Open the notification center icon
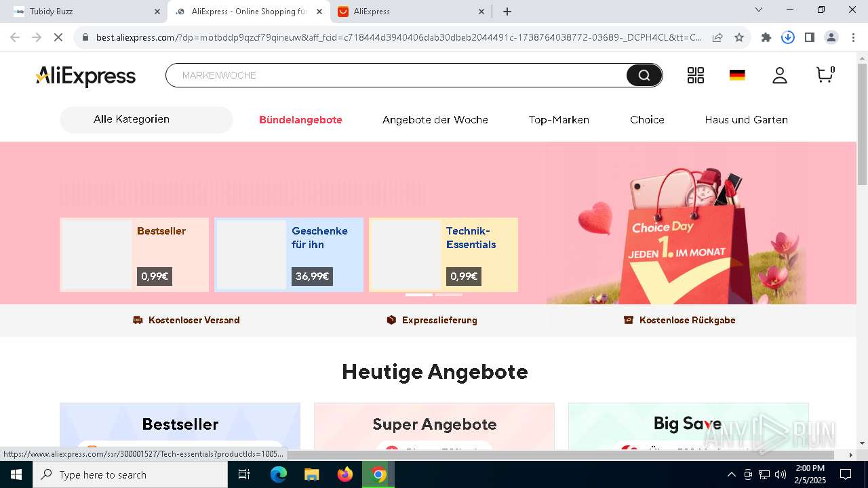Screen dimensions: 868x488 click(x=846, y=474)
